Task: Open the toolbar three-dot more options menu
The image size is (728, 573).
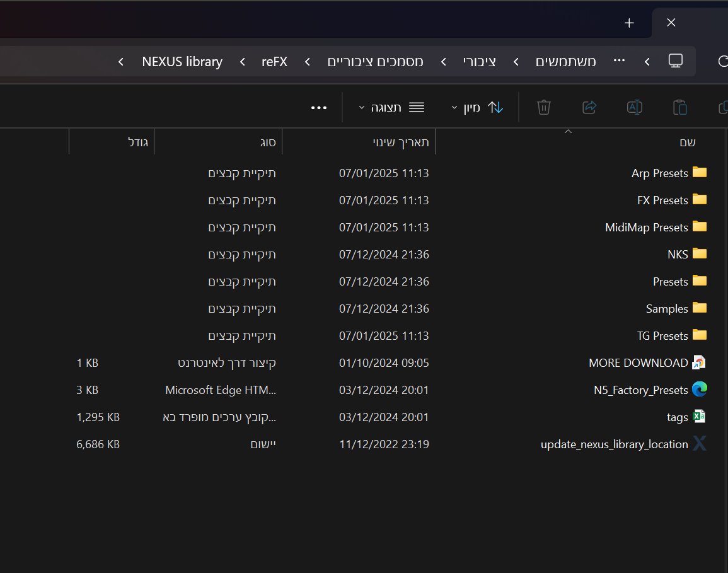Action: click(x=319, y=108)
